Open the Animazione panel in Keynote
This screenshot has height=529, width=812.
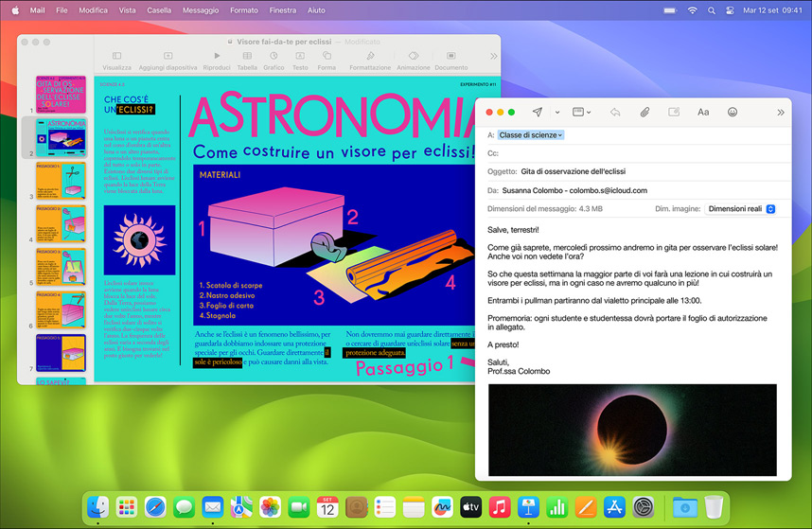(x=413, y=57)
